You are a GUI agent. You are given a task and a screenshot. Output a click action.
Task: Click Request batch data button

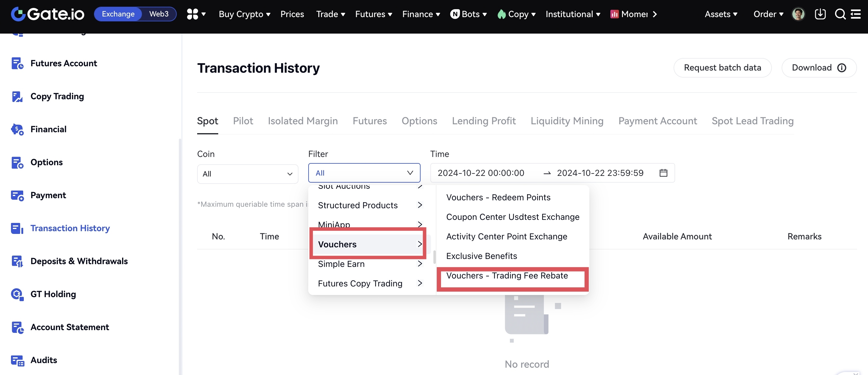coord(722,68)
